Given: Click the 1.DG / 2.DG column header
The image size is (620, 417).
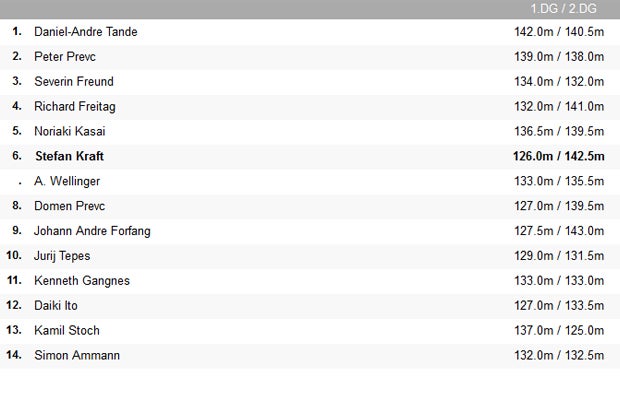Looking at the screenshot, I should click(563, 9).
